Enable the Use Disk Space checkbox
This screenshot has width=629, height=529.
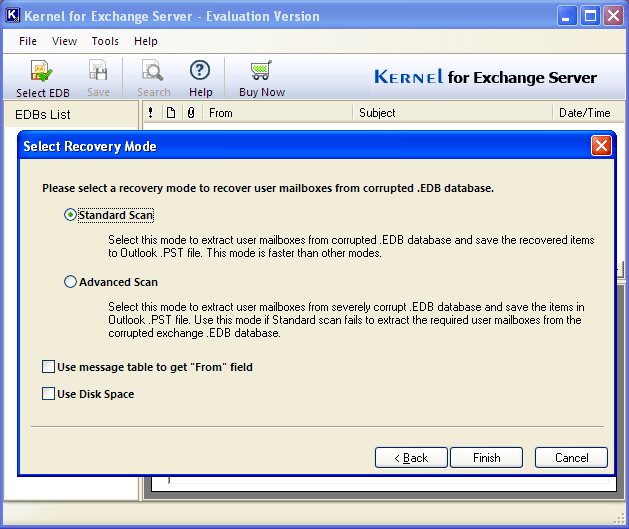point(48,393)
